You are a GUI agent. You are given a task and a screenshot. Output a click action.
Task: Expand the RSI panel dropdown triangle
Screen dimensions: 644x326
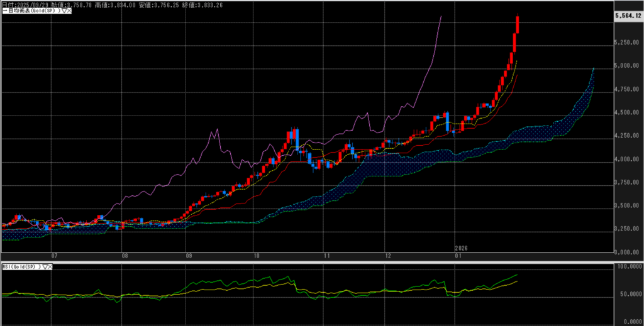pyautogui.click(x=44, y=267)
